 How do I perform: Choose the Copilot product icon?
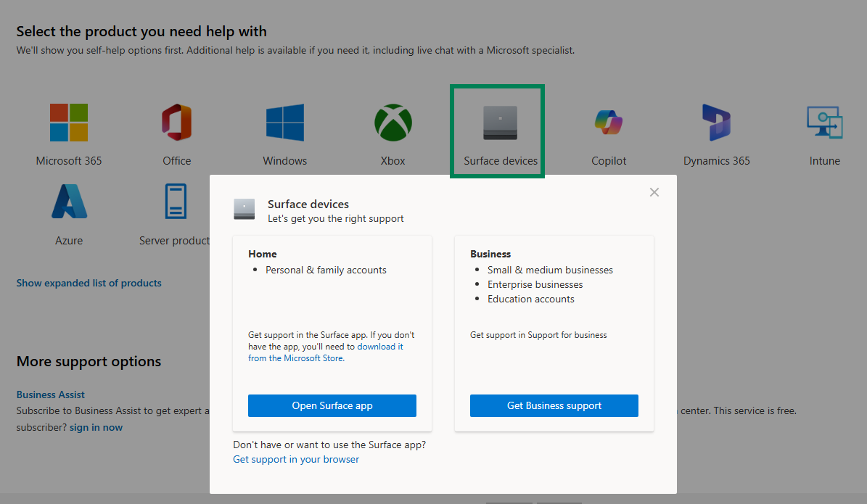(609, 123)
